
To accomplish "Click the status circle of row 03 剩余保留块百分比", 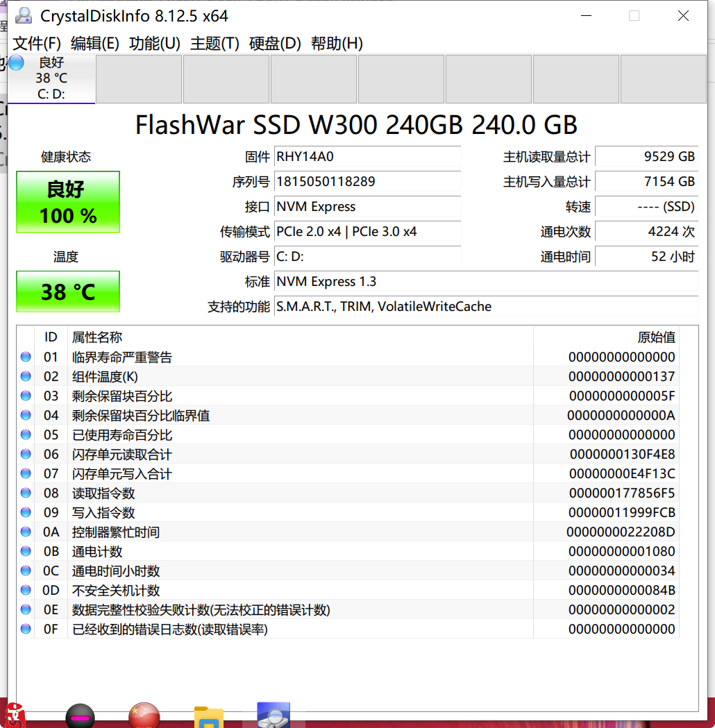I will (26, 396).
